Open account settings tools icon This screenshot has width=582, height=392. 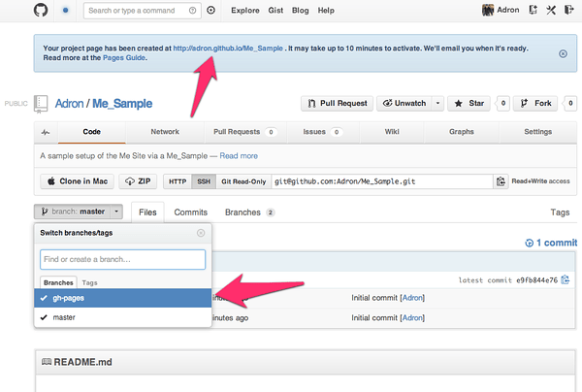pos(551,10)
